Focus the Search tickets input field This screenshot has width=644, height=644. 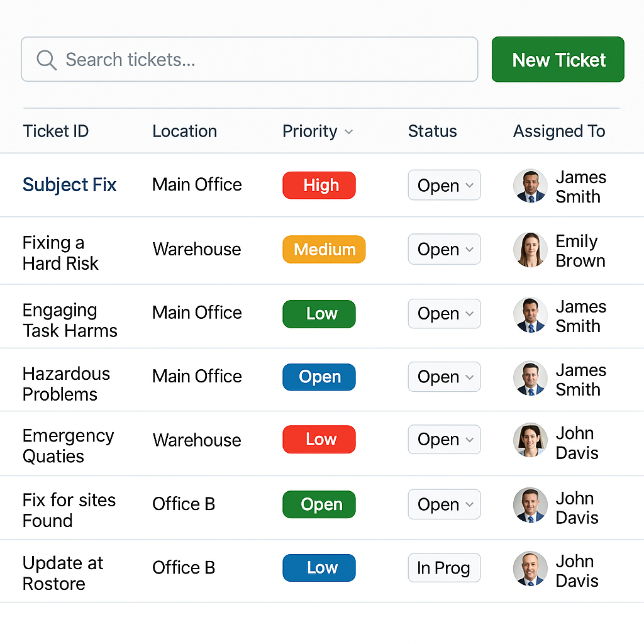249,60
